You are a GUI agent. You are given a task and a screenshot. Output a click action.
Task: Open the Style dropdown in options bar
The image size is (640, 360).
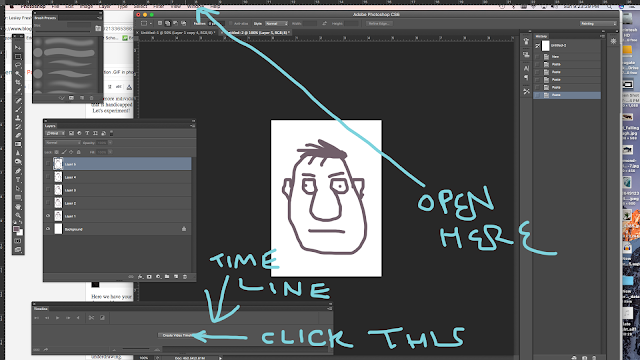[x=277, y=24]
